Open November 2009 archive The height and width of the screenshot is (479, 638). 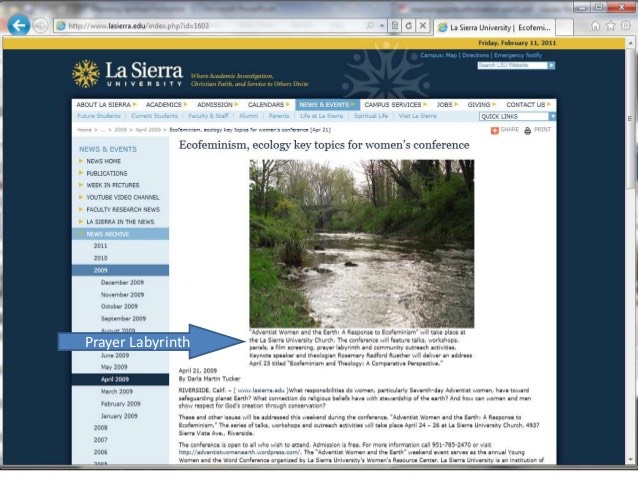(122, 295)
